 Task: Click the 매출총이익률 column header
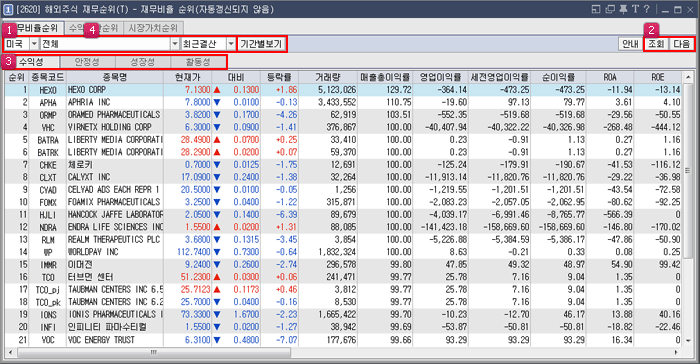tap(385, 77)
